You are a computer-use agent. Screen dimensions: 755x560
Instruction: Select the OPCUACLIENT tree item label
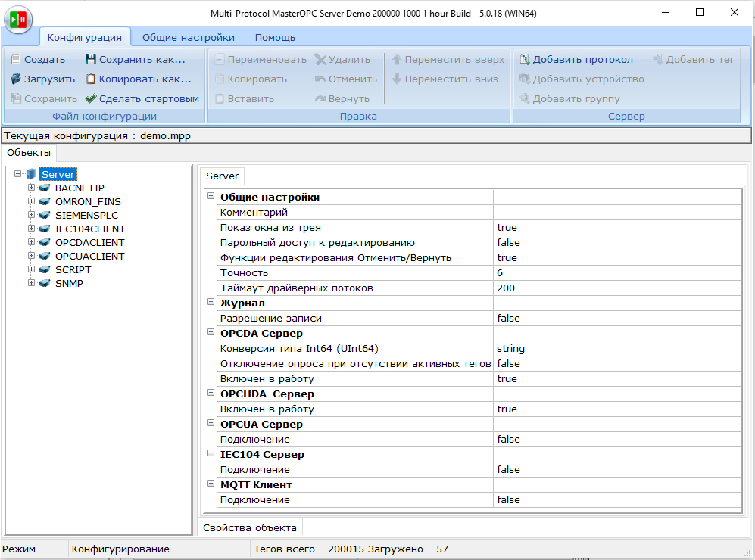point(89,256)
